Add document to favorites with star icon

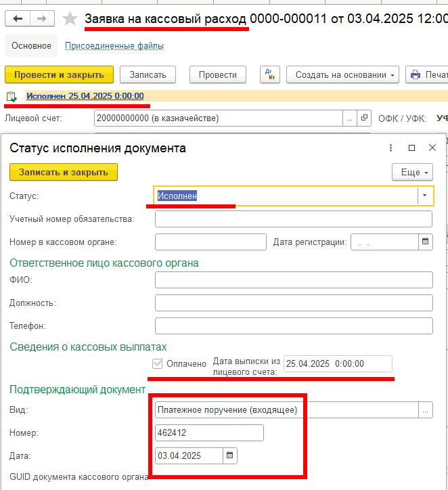(x=70, y=19)
